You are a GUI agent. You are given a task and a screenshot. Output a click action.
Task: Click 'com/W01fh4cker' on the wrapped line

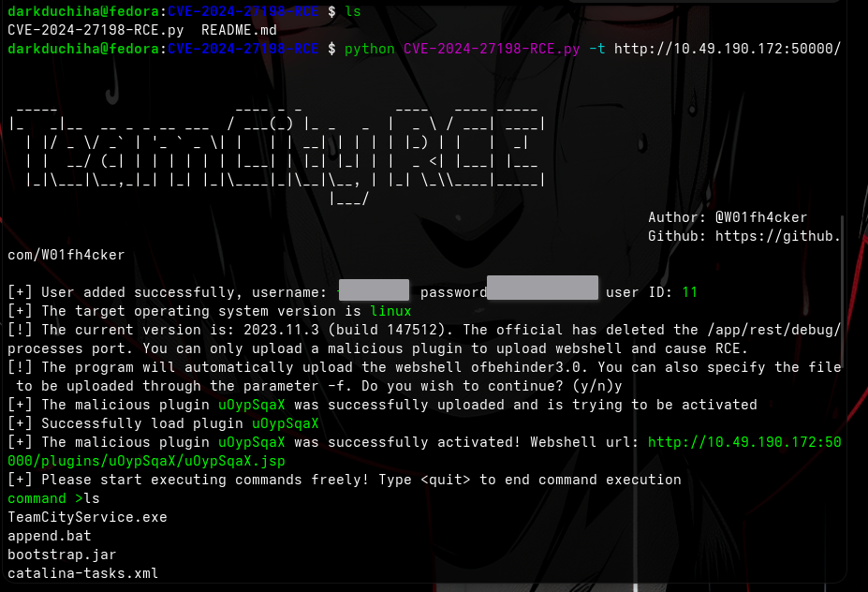click(x=66, y=255)
